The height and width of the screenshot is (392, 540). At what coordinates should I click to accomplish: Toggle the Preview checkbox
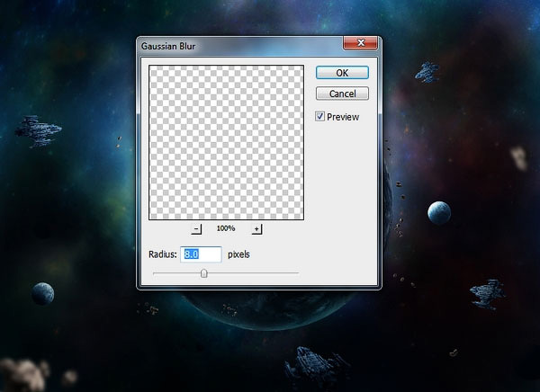(x=321, y=116)
